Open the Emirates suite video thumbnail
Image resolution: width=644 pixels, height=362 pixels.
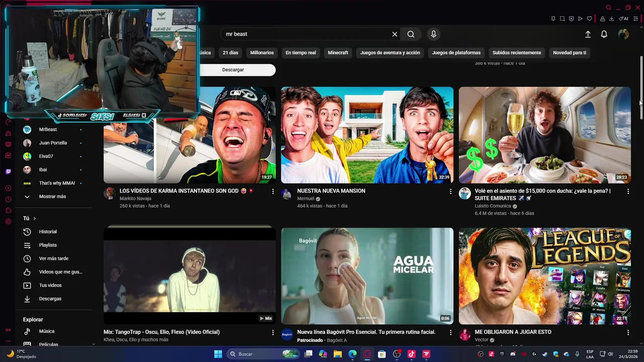tap(545, 135)
